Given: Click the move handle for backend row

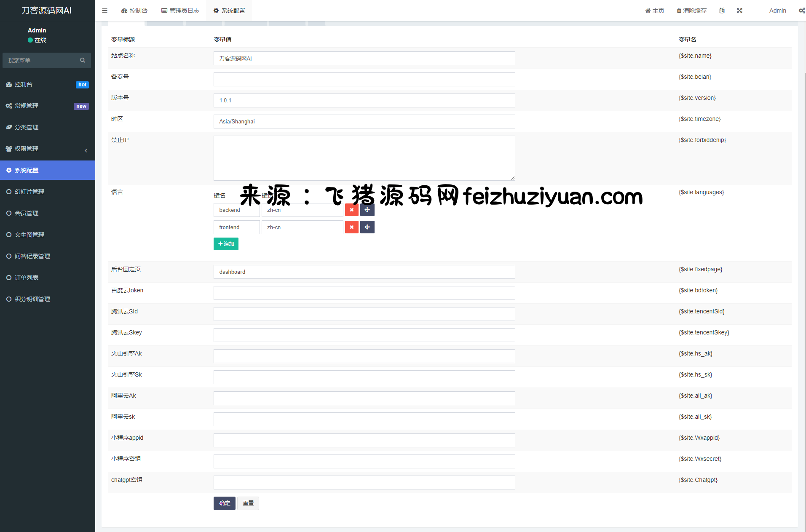Looking at the screenshot, I should pos(367,210).
